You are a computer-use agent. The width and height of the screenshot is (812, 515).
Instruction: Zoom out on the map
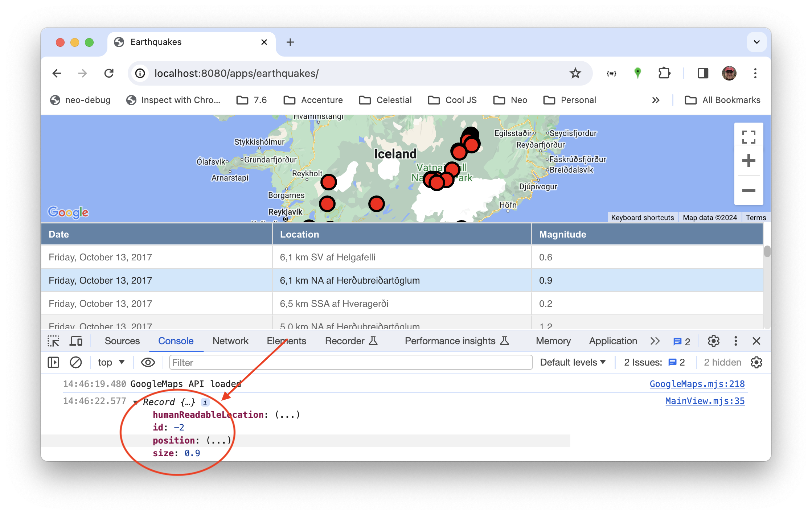(749, 190)
